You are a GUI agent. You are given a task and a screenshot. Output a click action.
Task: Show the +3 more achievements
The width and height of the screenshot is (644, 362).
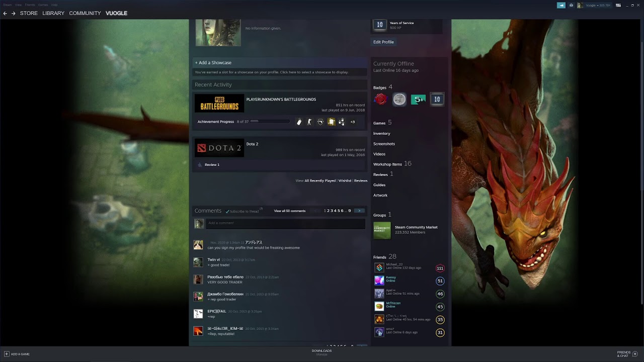[353, 122]
